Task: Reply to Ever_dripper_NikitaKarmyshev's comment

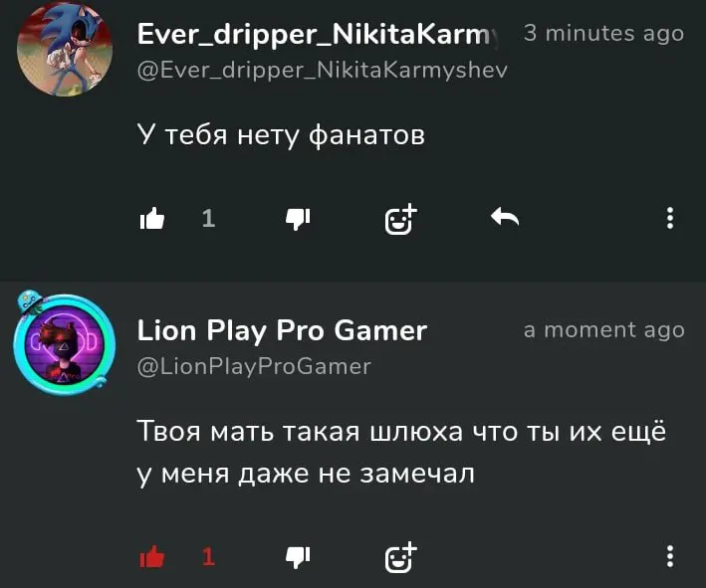Action: (505, 217)
